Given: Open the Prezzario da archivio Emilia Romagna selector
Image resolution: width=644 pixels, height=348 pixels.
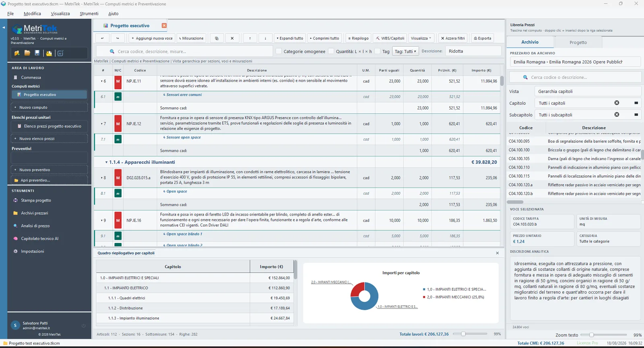Looking at the screenshot, I should click(575, 62).
